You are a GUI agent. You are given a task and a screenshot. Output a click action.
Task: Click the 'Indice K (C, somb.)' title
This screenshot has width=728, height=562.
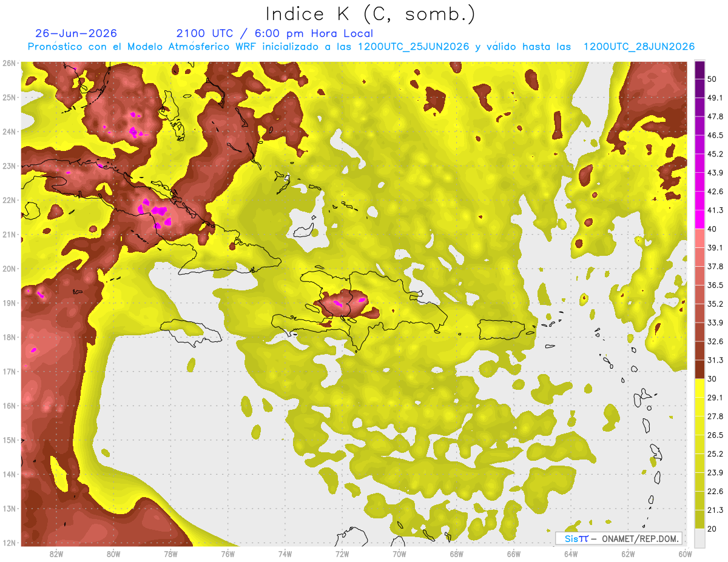coord(371,14)
